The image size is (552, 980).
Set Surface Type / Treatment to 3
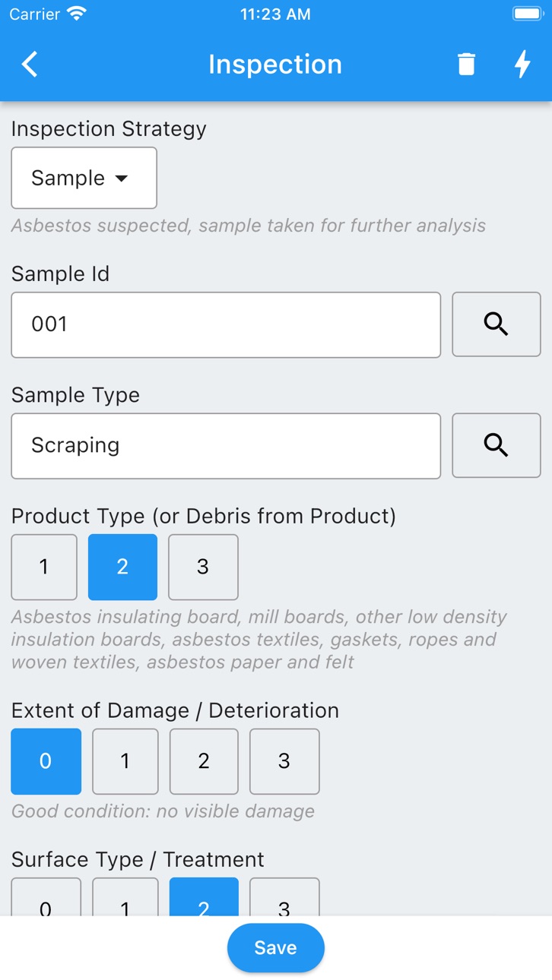284,897
